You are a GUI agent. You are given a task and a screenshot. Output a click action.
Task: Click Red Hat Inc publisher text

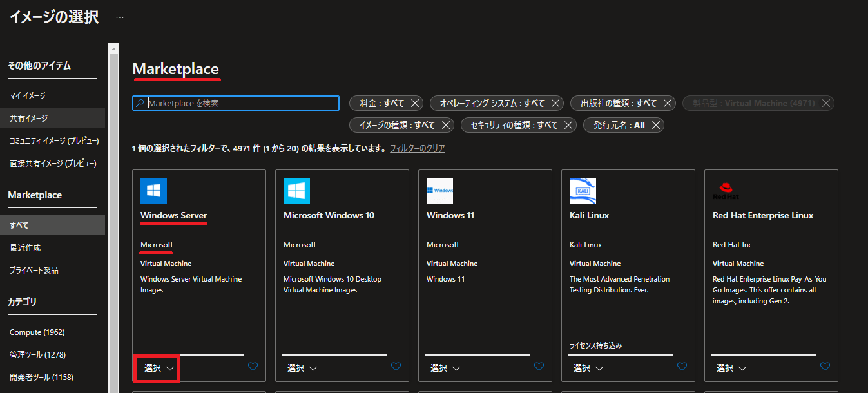[732, 245]
